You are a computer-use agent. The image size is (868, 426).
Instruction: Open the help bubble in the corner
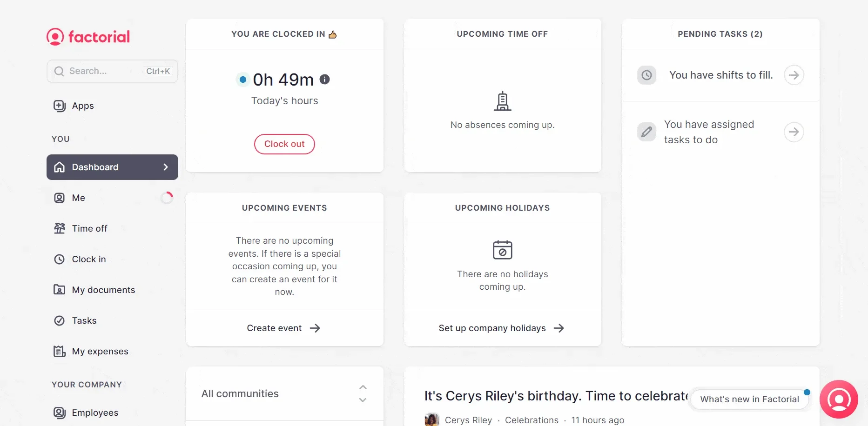(839, 399)
